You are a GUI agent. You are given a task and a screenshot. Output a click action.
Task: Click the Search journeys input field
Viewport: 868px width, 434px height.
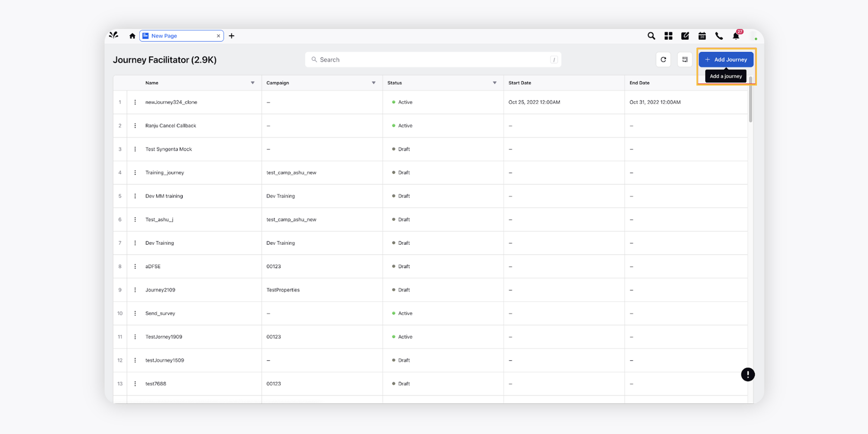[x=433, y=60]
